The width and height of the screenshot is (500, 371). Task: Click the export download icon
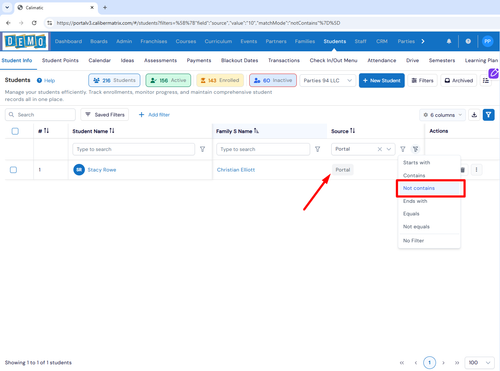[474, 115]
